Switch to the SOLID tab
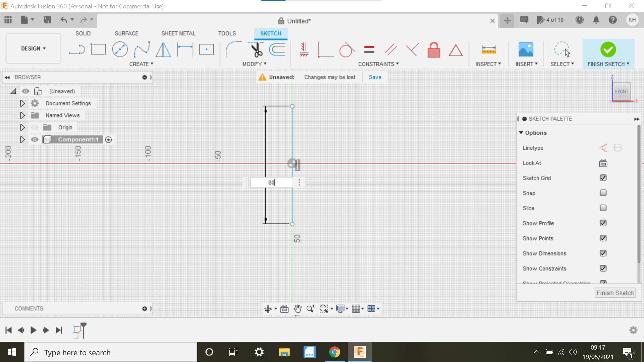Viewport: 644px width, 362px height. tap(83, 33)
